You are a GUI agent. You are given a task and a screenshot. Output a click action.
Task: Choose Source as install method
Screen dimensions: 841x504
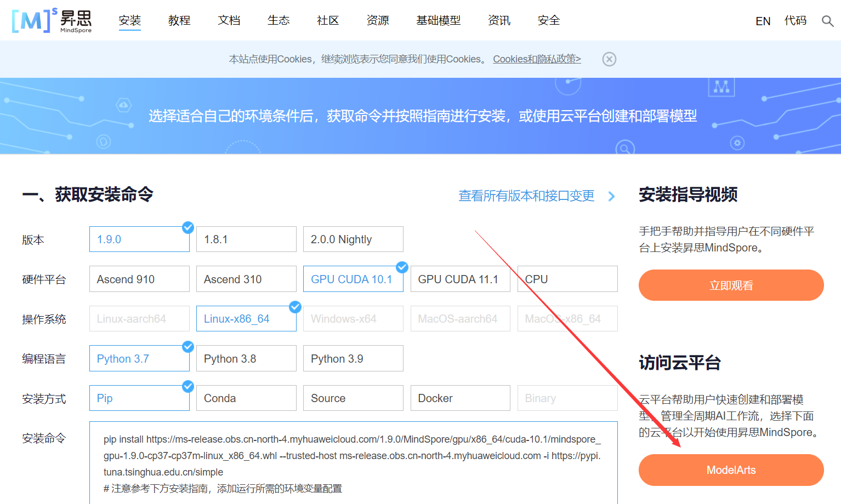(x=353, y=398)
